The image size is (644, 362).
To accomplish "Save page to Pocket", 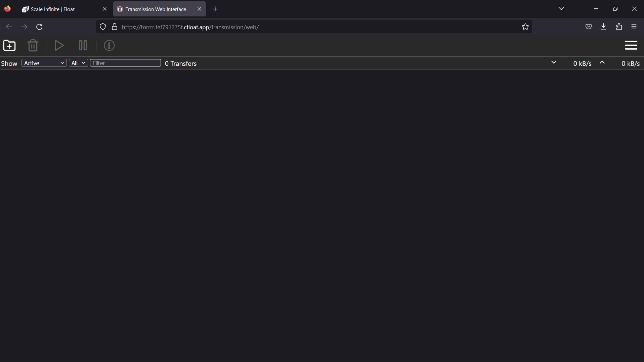I will 589,27.
